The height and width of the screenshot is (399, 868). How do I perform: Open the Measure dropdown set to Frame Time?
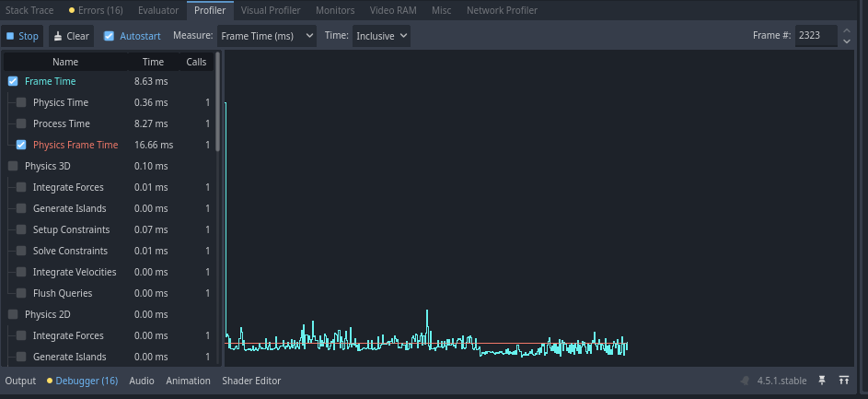click(267, 36)
